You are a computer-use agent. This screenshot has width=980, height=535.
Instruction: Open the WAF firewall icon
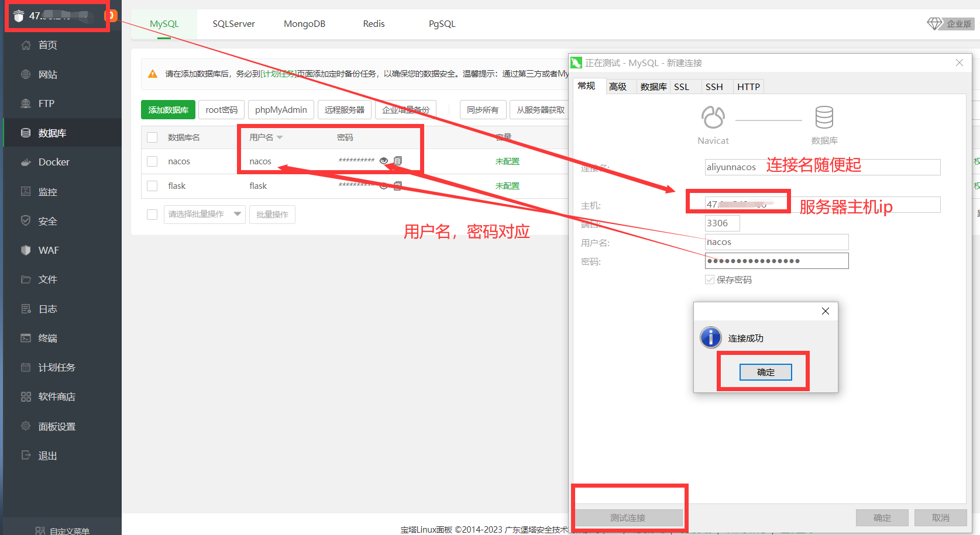[26, 250]
